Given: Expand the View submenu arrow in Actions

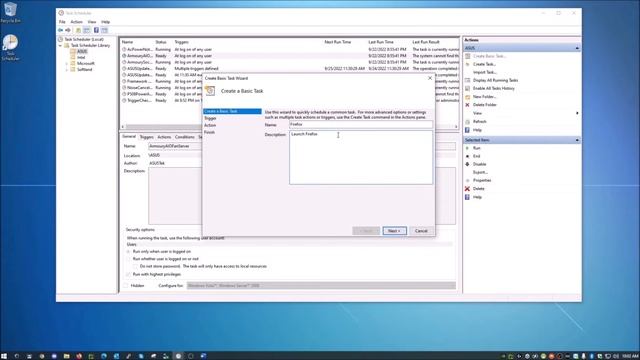Looking at the screenshot, I should [x=577, y=113].
